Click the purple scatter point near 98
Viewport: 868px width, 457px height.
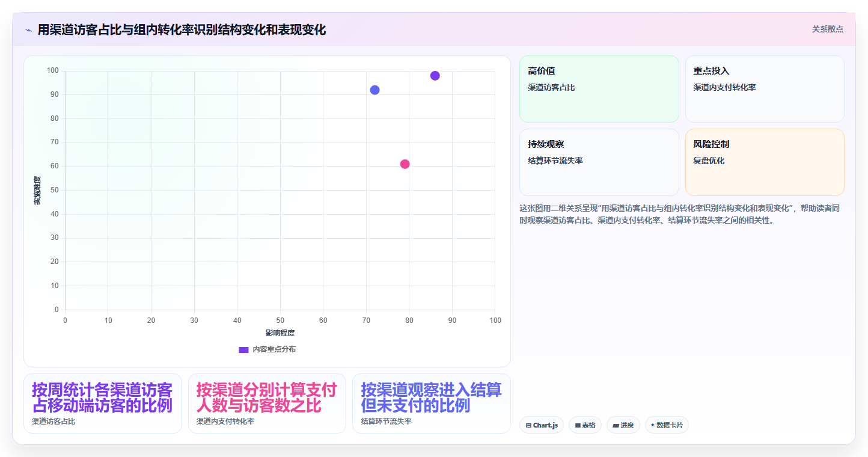click(435, 76)
